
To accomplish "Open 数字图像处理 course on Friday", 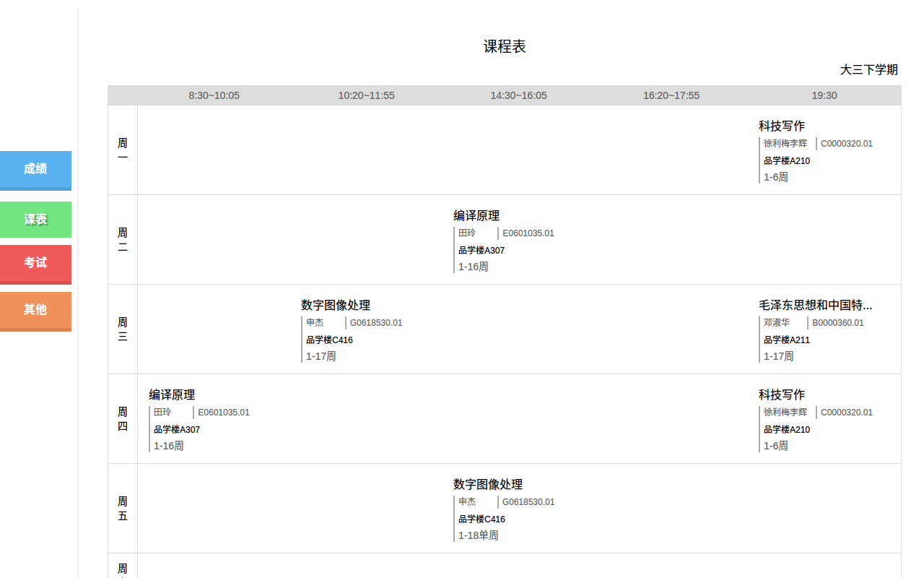I will point(488,484).
